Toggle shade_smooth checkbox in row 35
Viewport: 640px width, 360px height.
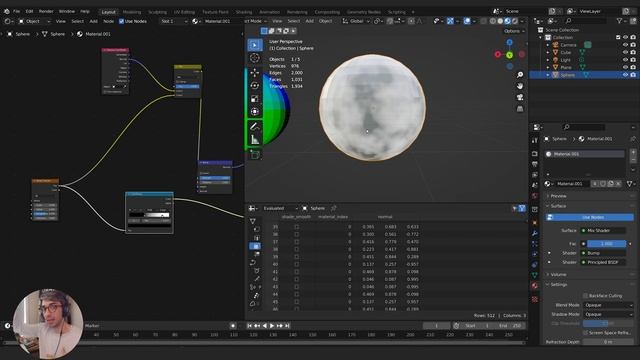297,227
